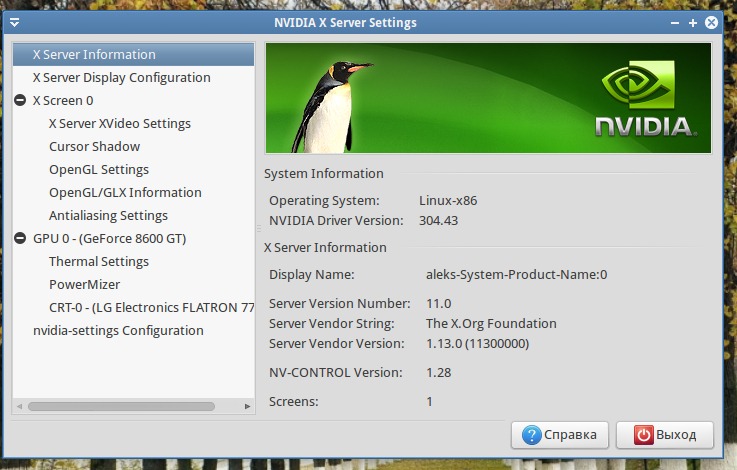Select X Server Information in sidebar
Viewport: 737px width, 470px height.
click(x=133, y=55)
